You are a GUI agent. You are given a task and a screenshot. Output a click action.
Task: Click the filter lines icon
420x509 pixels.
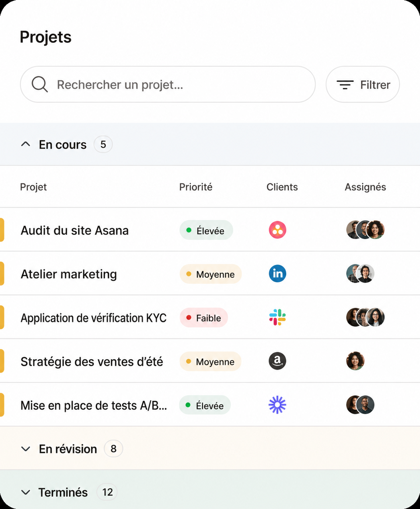click(x=345, y=85)
